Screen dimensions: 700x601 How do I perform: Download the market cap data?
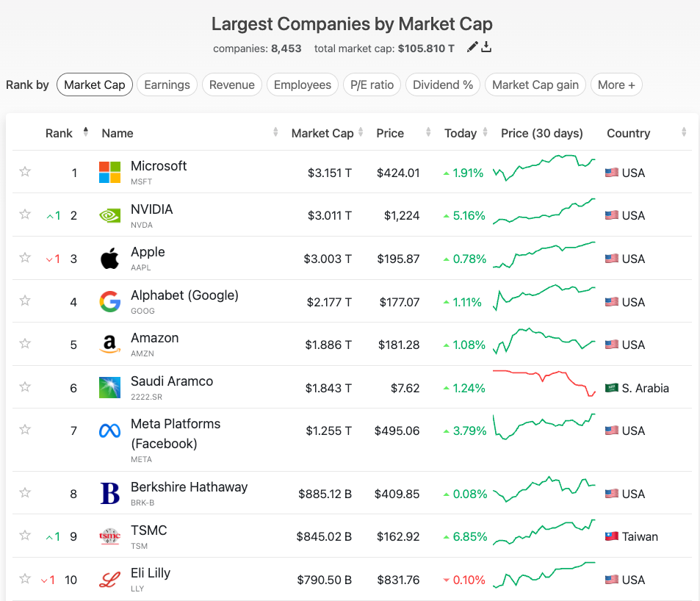[x=486, y=47]
